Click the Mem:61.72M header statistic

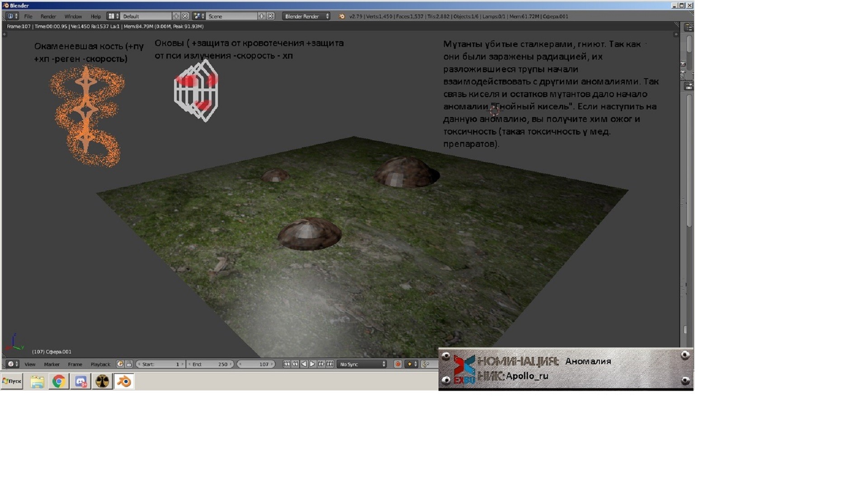coord(524,16)
